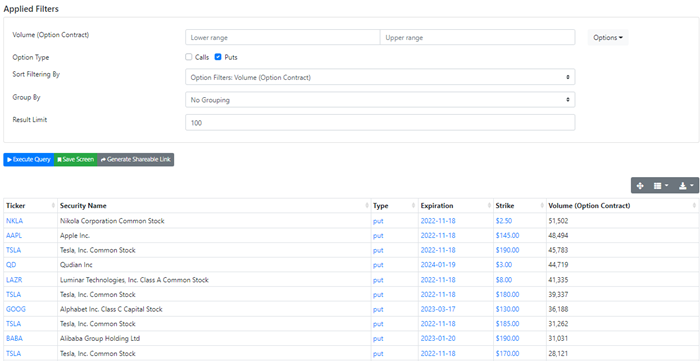Focus the Lower range volume field

[x=283, y=37]
